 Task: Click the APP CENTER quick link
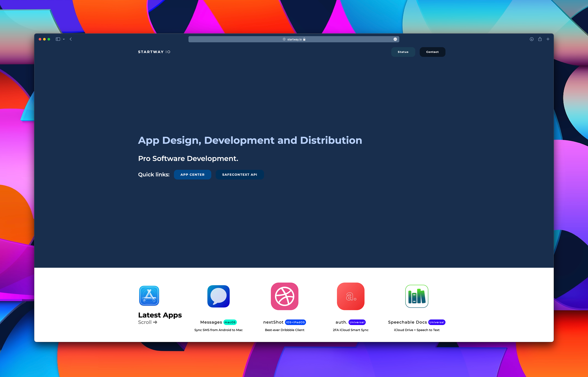point(192,175)
